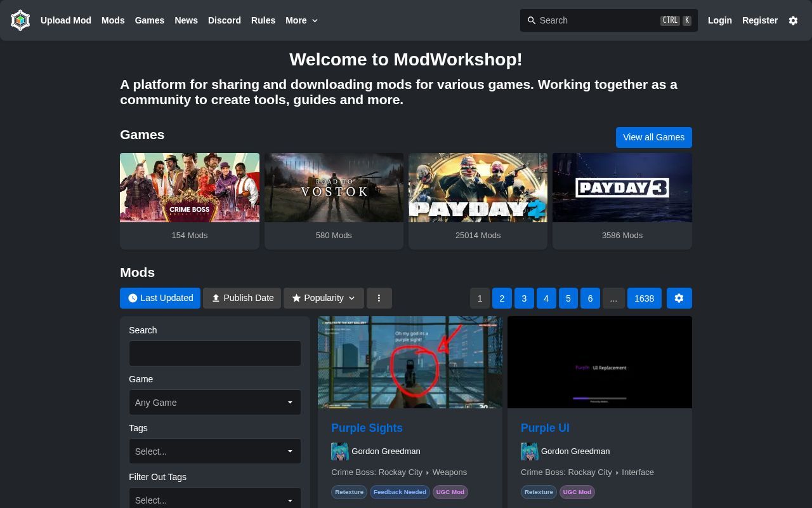
Task: Click the Register link
Action: click(x=760, y=20)
